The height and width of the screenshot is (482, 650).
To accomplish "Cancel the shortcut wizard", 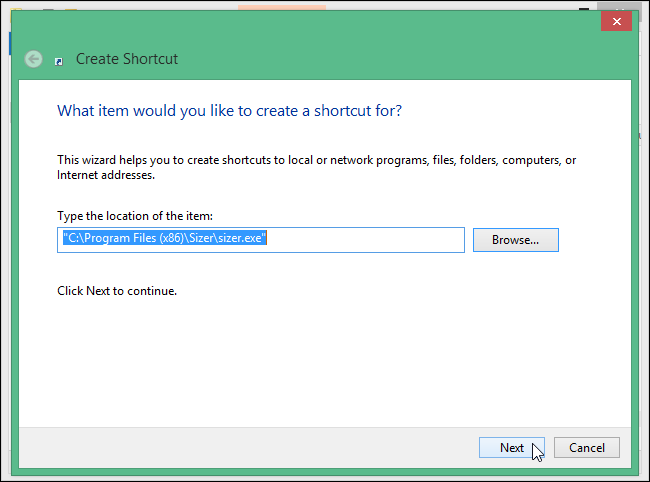I will coord(586,447).
